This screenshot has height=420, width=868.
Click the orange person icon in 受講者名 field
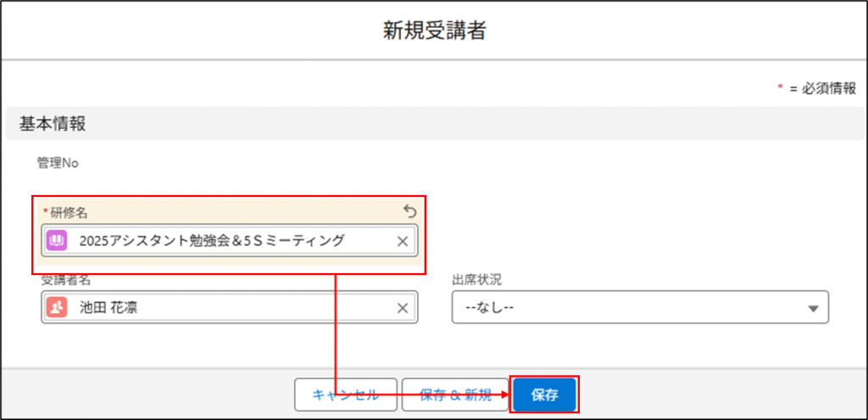pos(58,308)
